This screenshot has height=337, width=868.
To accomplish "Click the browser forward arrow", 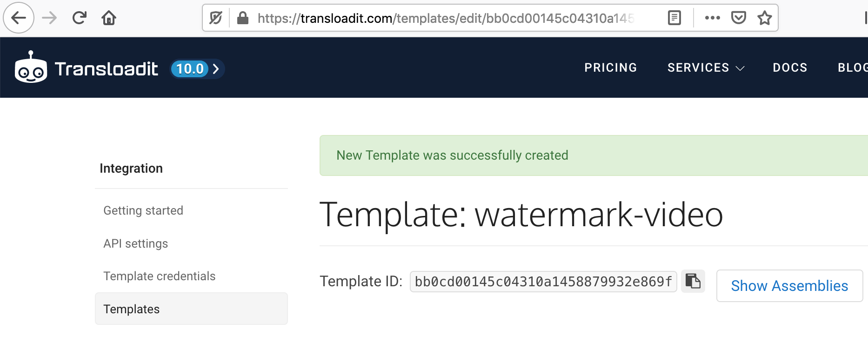I will (49, 18).
